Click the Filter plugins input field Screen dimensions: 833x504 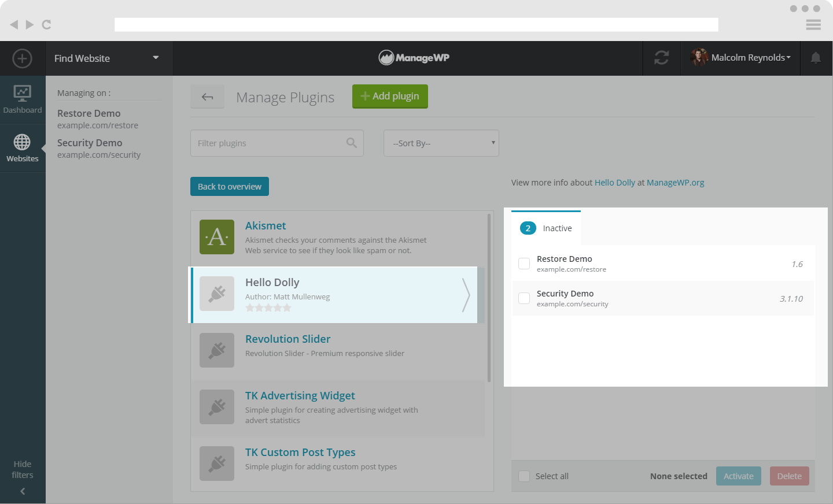tap(277, 143)
